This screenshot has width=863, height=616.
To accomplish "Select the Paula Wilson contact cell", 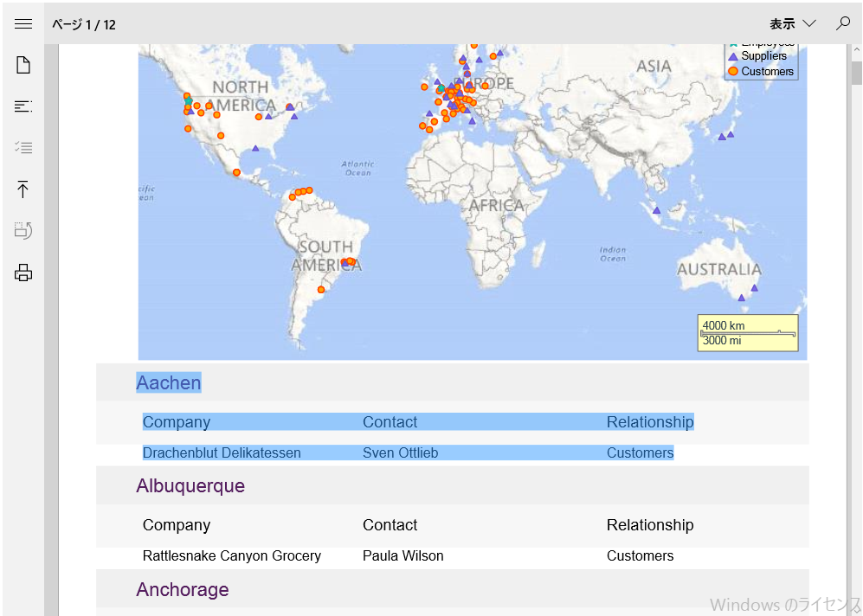I will pyautogui.click(x=403, y=556).
